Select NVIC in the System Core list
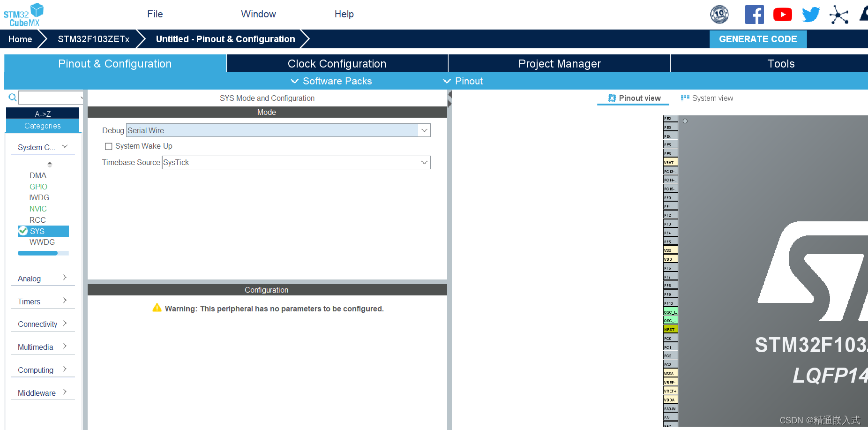The image size is (868, 430). click(x=38, y=209)
